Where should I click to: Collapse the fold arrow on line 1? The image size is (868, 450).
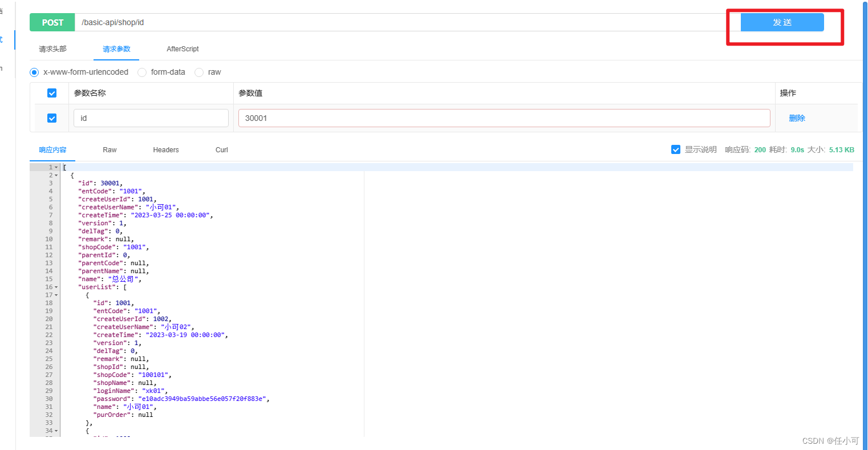56,168
